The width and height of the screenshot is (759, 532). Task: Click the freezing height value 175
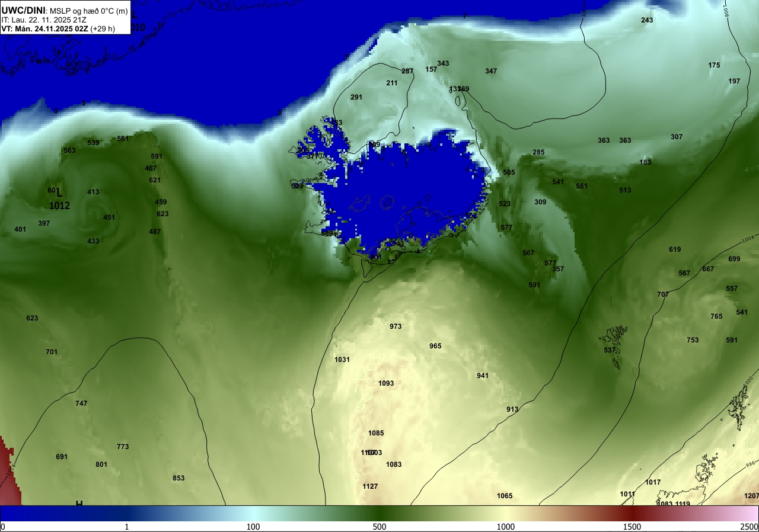click(x=714, y=65)
